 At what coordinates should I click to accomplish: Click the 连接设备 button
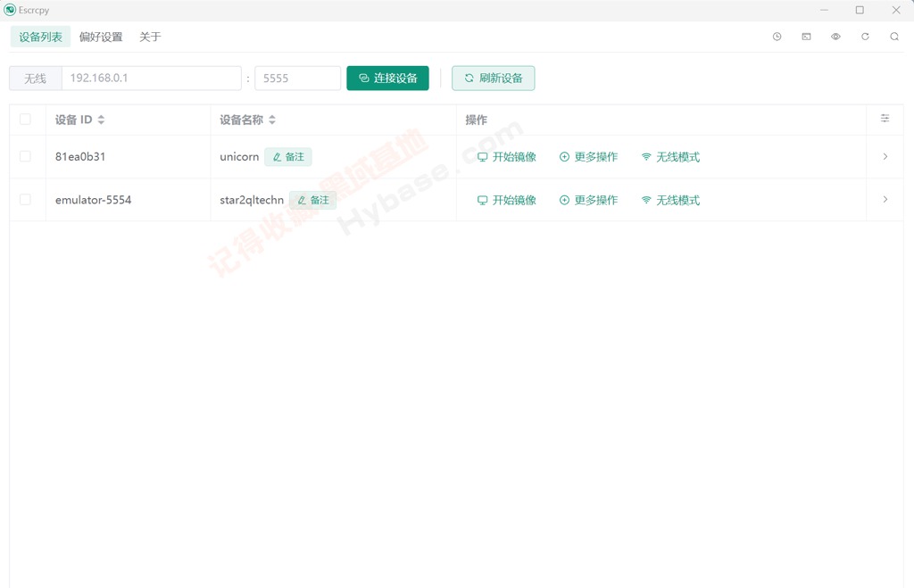click(387, 78)
